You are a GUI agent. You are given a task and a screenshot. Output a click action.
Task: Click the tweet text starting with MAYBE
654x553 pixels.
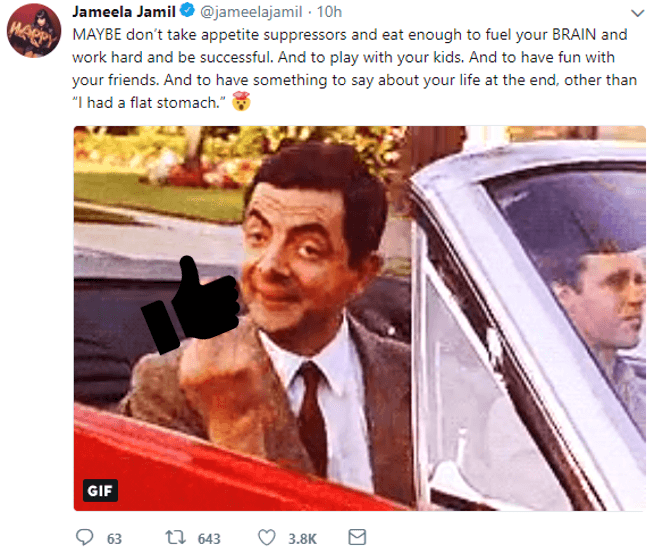(355, 68)
